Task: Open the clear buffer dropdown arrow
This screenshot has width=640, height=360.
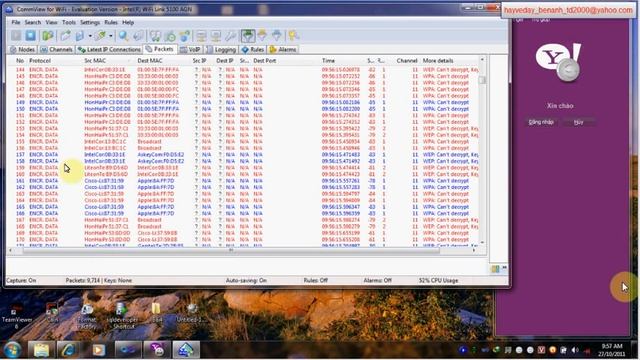Action: point(110,36)
